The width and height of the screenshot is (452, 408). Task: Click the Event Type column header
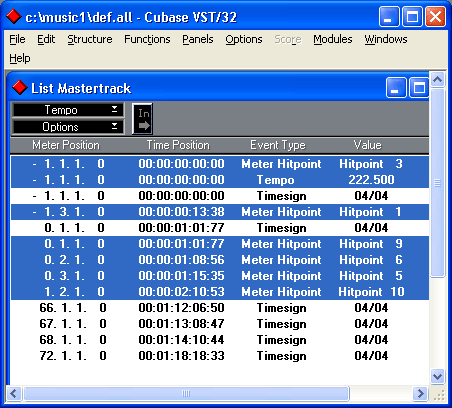278,145
